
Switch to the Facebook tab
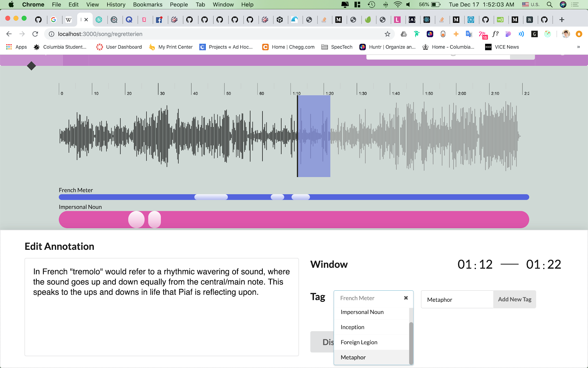(159, 20)
